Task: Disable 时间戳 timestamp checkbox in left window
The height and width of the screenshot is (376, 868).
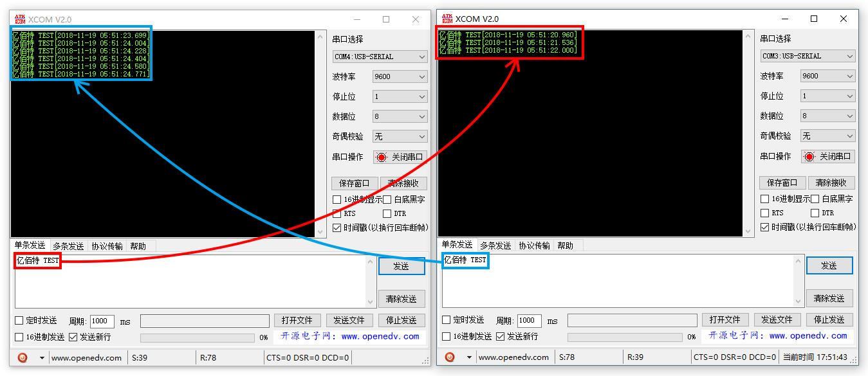Action: pos(337,228)
